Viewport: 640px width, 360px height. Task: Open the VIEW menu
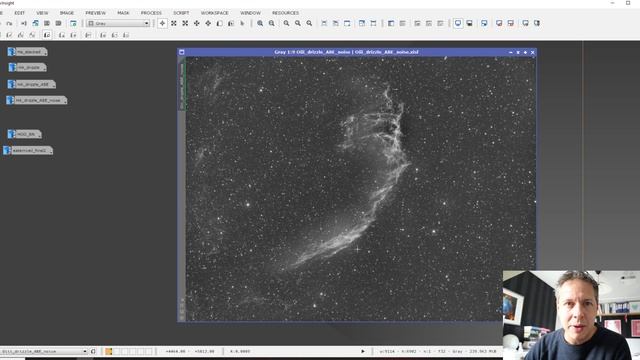point(42,13)
